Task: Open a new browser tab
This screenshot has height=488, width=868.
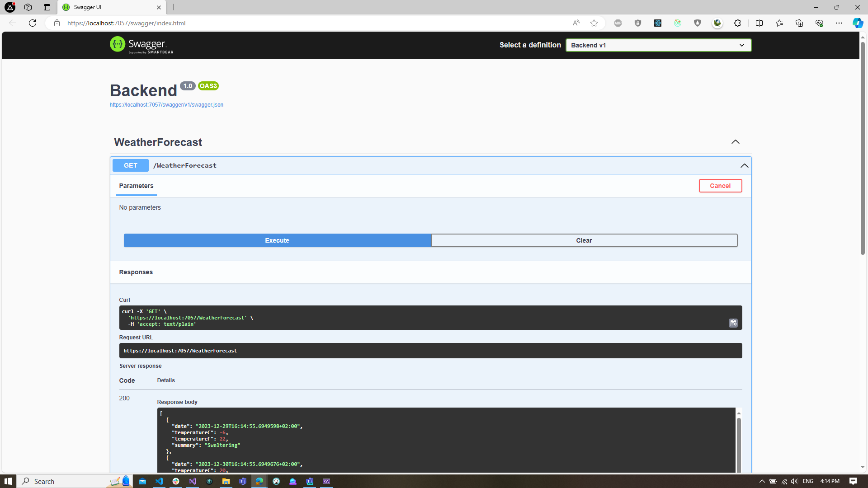Action: (x=174, y=7)
